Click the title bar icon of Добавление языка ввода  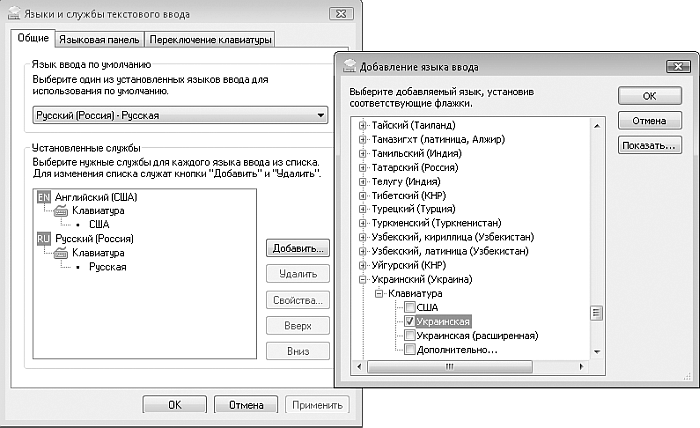tap(349, 67)
